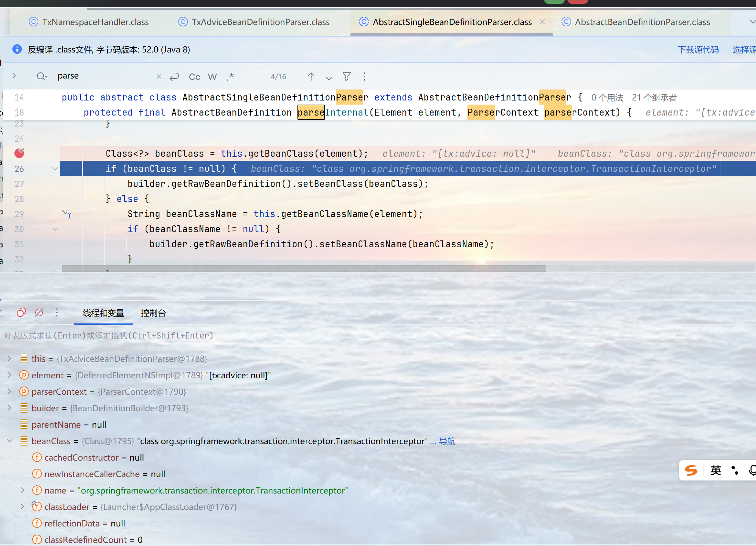
Task: Click the 下载源代码 link
Action: (698, 50)
